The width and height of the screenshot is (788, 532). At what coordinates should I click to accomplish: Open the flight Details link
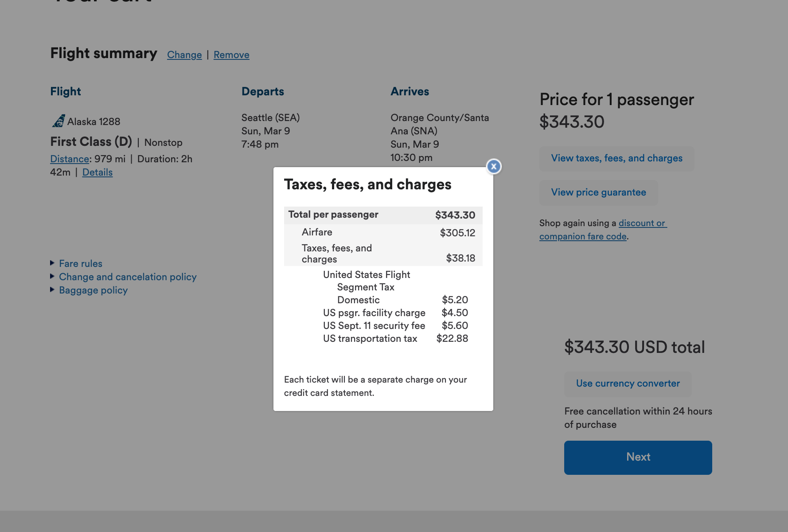pyautogui.click(x=98, y=172)
